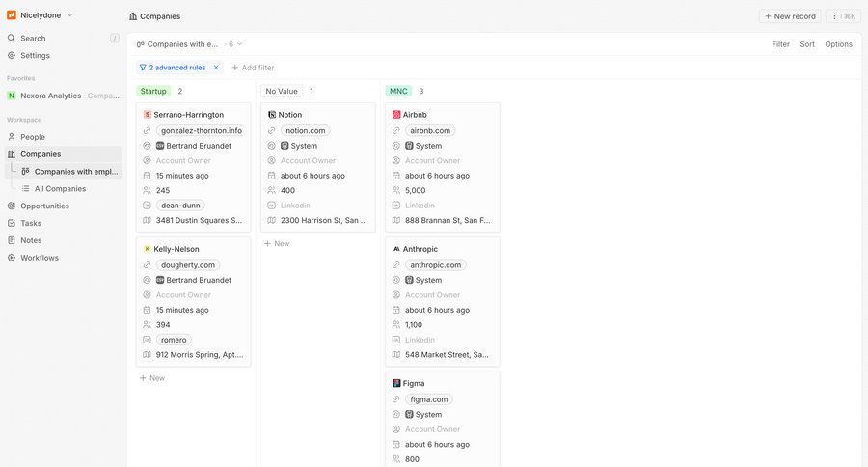The height and width of the screenshot is (467, 868).
Task: Open the dougherty.com link
Action: pos(188,264)
